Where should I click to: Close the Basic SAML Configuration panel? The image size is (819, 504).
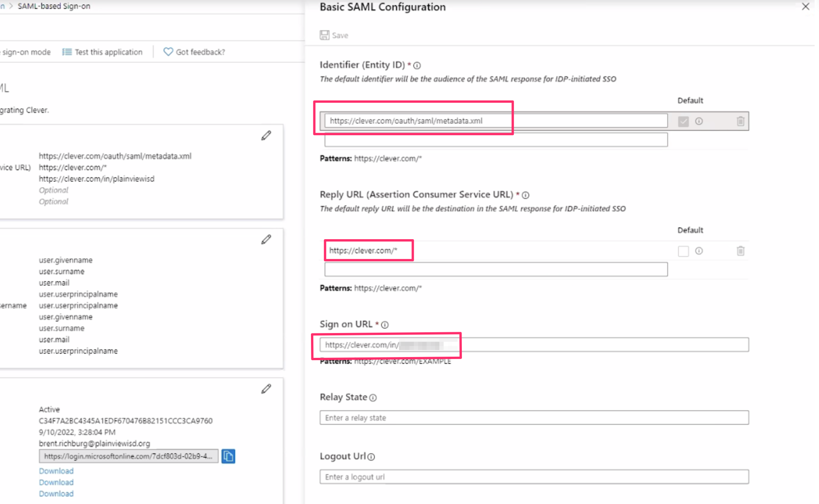(805, 7)
